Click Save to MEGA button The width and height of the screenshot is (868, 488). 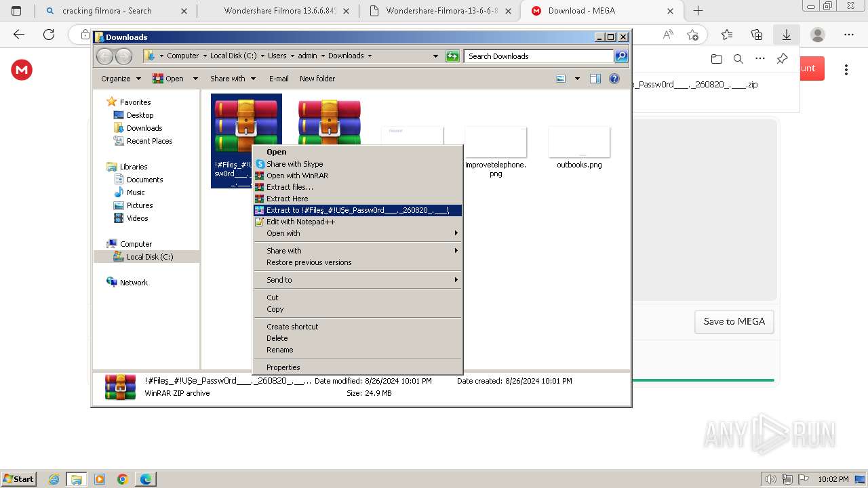point(734,322)
